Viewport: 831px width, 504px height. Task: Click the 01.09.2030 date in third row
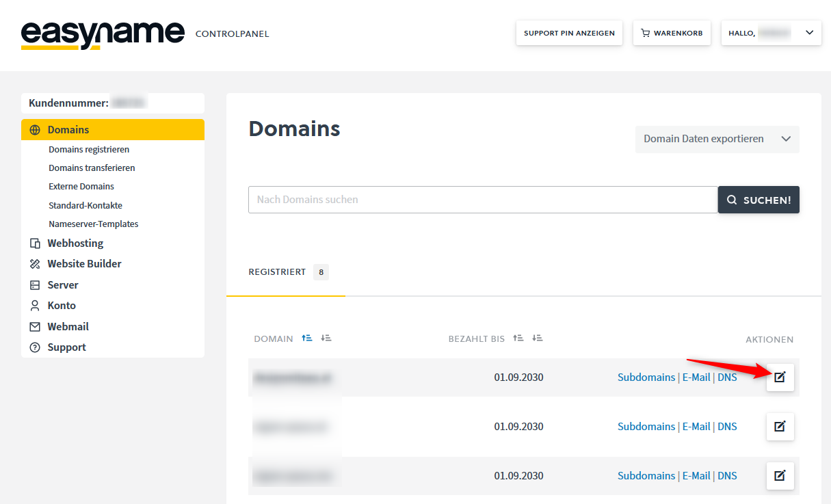[x=518, y=476]
